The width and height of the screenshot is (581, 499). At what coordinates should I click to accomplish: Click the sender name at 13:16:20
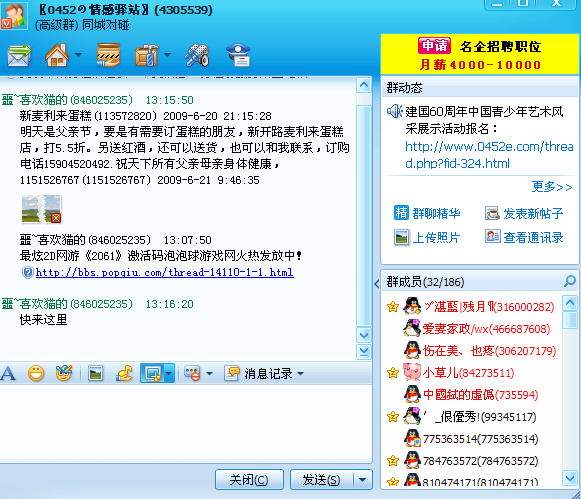[67, 304]
